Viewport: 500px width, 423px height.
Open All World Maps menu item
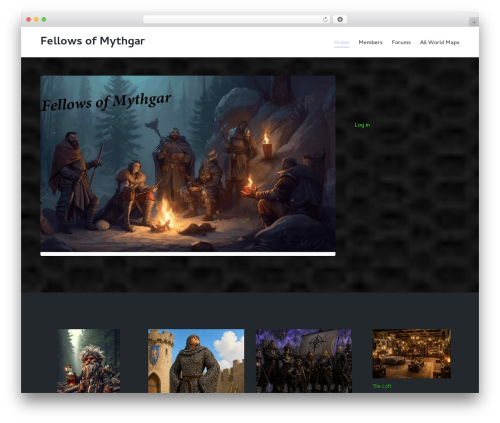(439, 42)
